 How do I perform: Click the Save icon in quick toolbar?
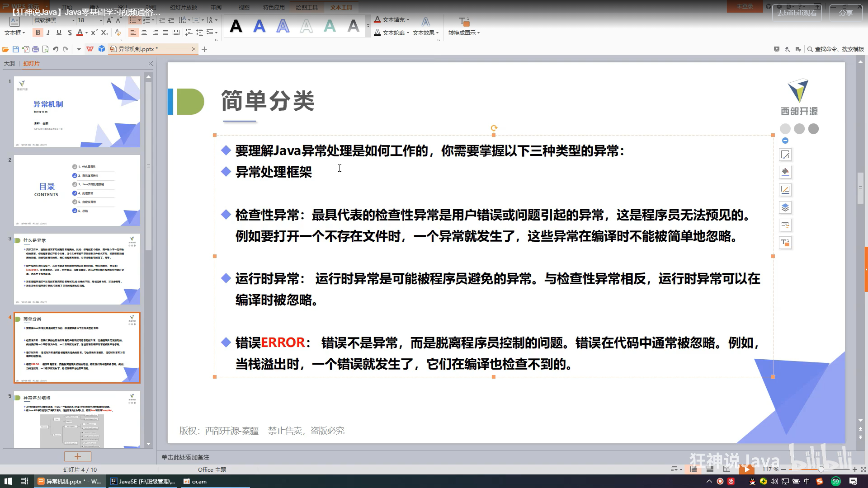pos(16,49)
